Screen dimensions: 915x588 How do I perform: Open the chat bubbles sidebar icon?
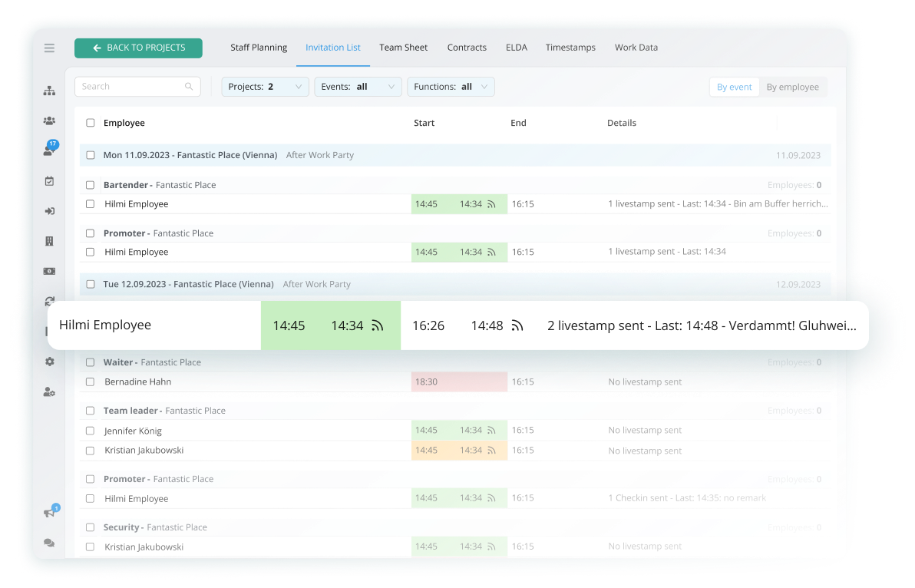(x=49, y=543)
